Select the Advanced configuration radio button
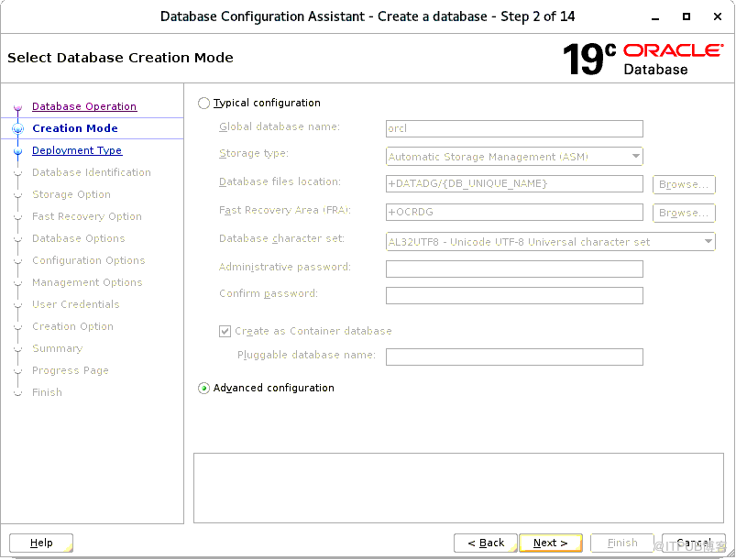 [x=203, y=389]
